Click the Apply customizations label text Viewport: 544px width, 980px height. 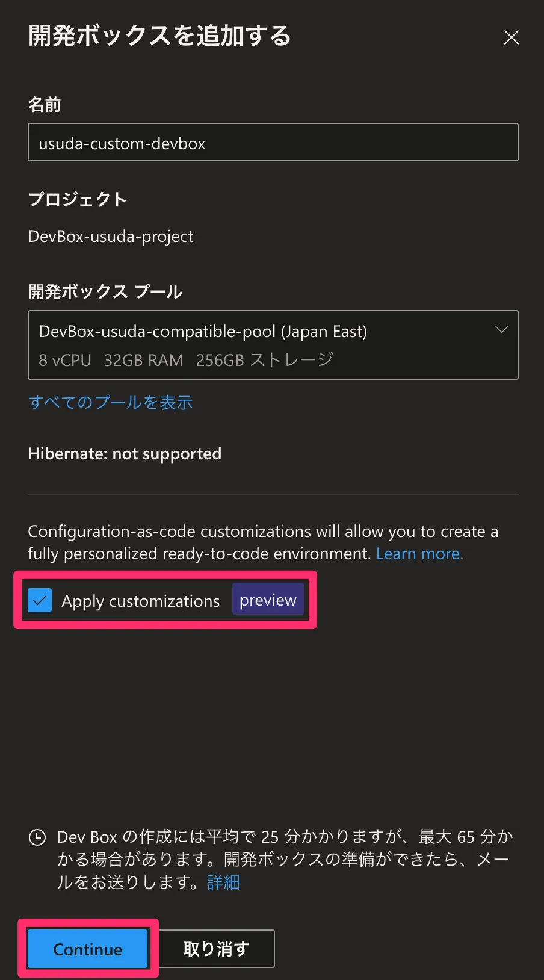pyautogui.click(x=140, y=601)
